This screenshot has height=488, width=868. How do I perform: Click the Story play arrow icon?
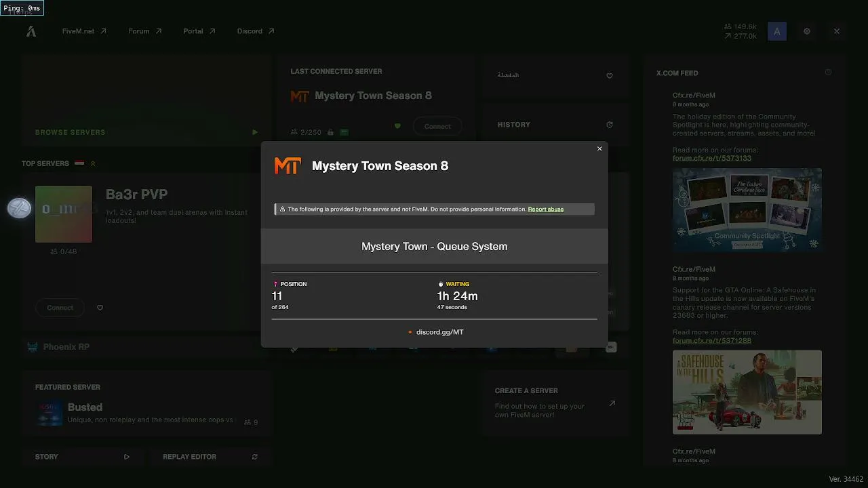pyautogui.click(x=127, y=457)
